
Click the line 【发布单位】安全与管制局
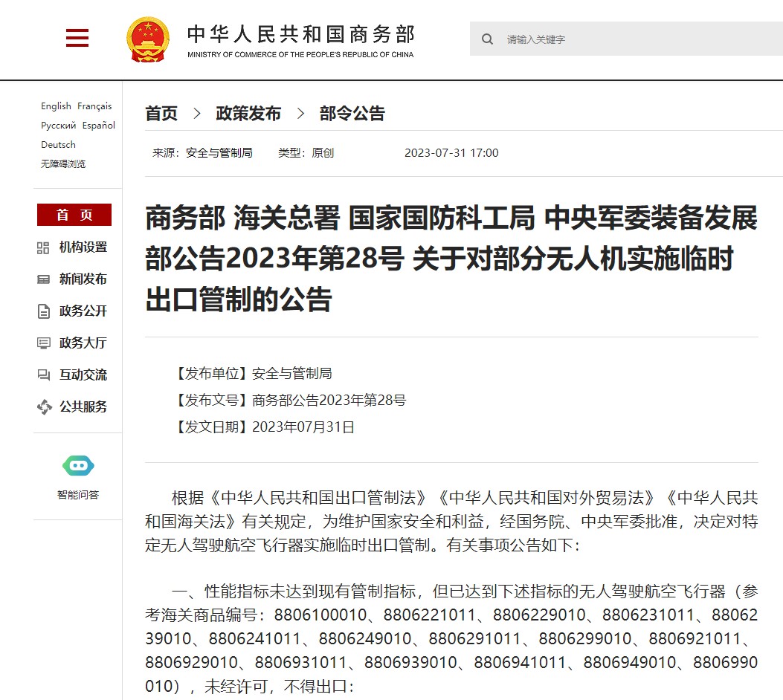click(252, 373)
